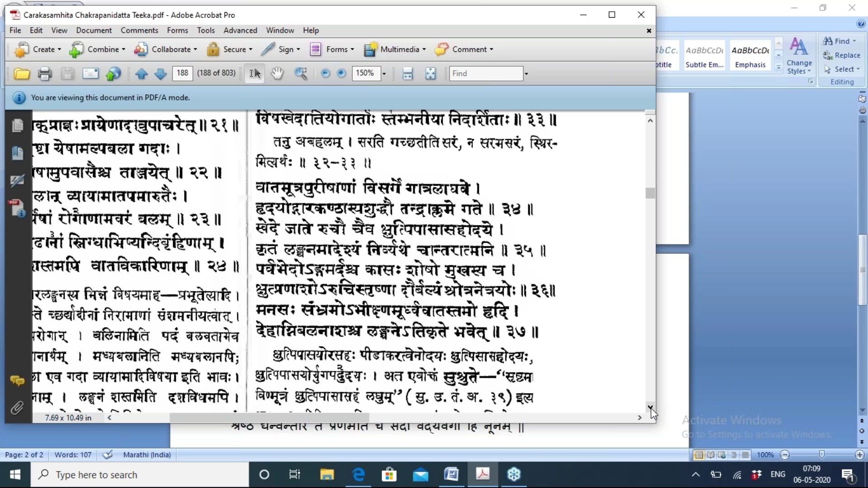The width and height of the screenshot is (868, 488).
Task: Go to previous page with up arrow
Action: click(x=142, y=74)
